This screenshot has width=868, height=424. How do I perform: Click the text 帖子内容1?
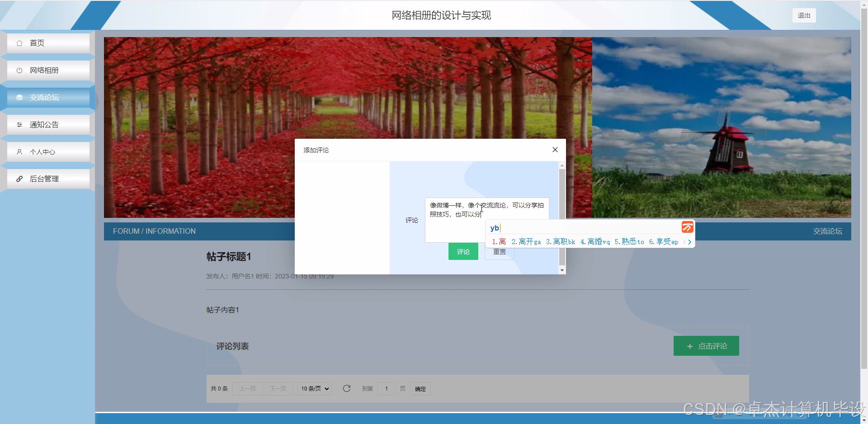tap(223, 310)
